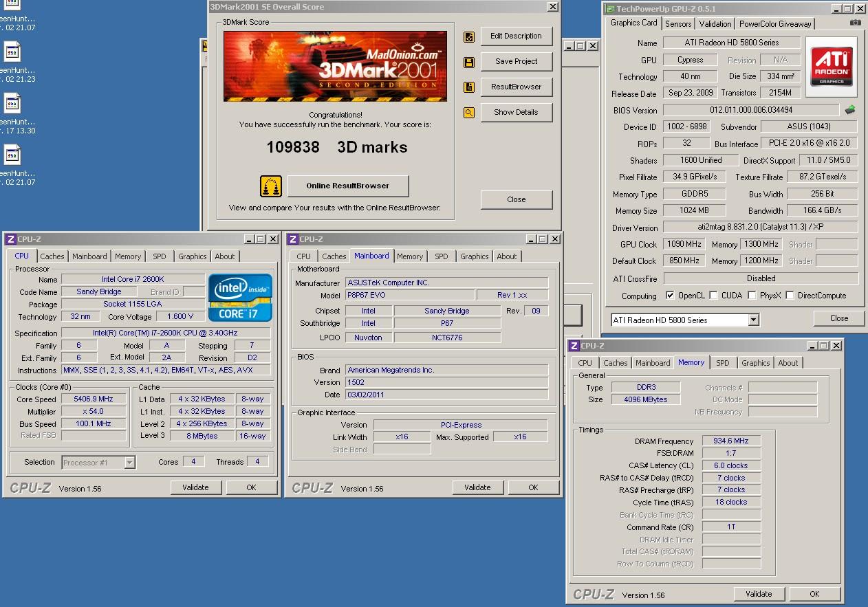Click the GPU-Z screenshot camera icon

[855, 23]
